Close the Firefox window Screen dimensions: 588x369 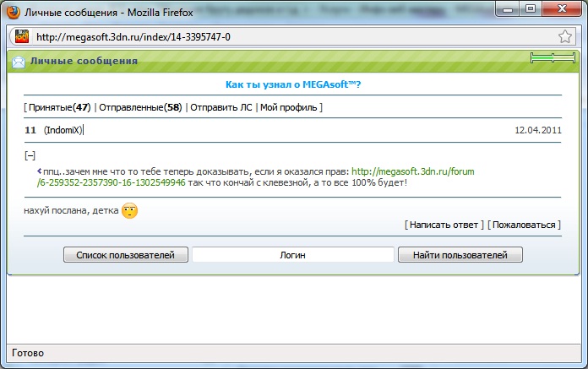pos(562,9)
